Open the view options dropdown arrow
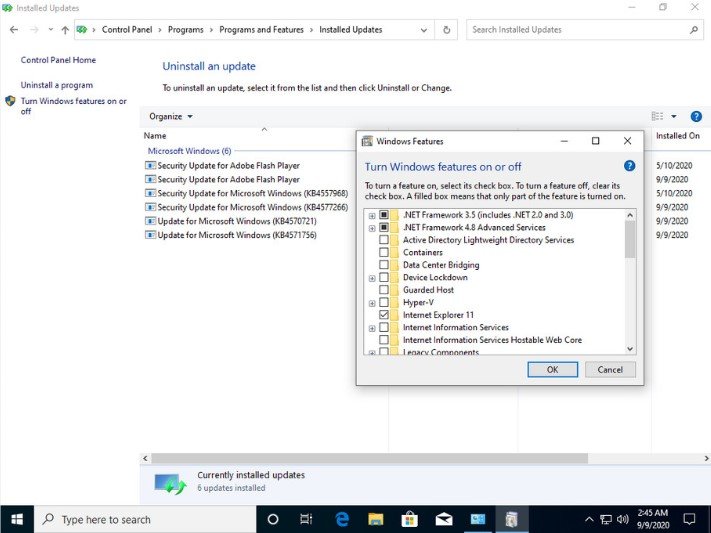The image size is (711, 533). coord(674,117)
